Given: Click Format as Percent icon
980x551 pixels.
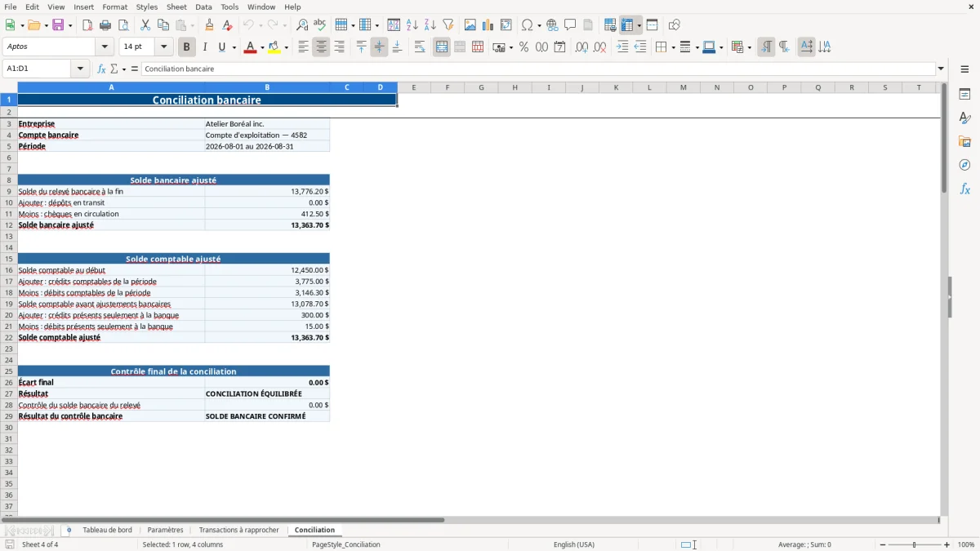Looking at the screenshot, I should click(x=524, y=47).
